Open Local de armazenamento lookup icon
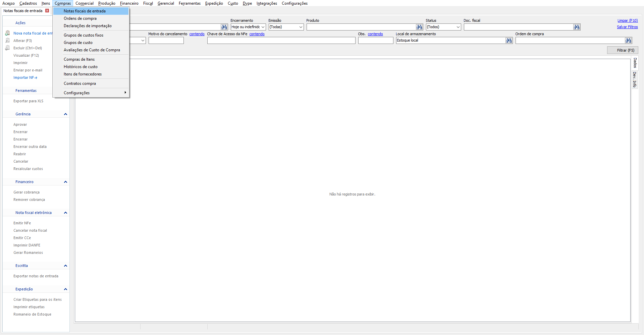This screenshot has height=335, width=644. pyautogui.click(x=509, y=40)
